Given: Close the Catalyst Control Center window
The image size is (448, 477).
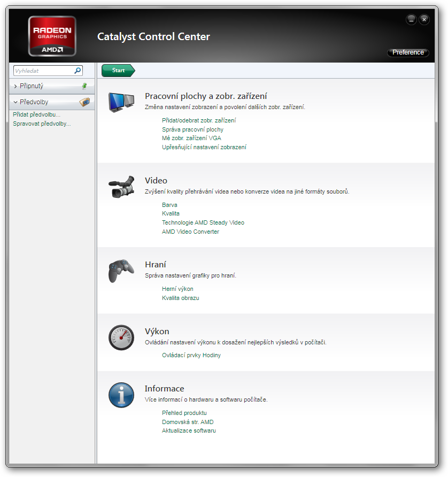Looking at the screenshot, I should (x=424, y=20).
